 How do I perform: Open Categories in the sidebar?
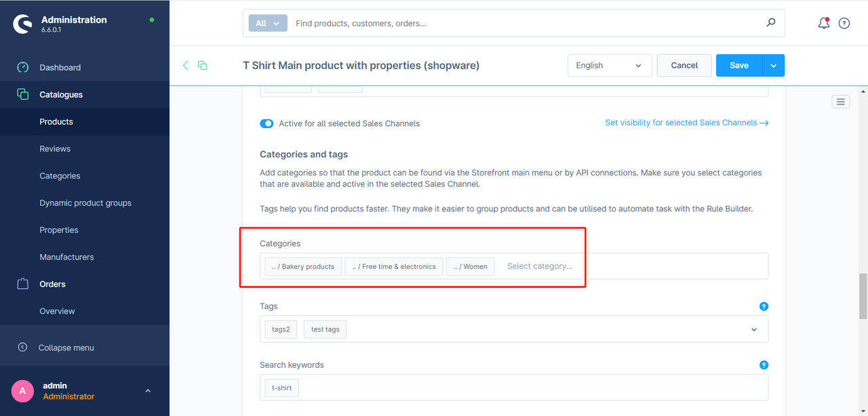[60, 175]
